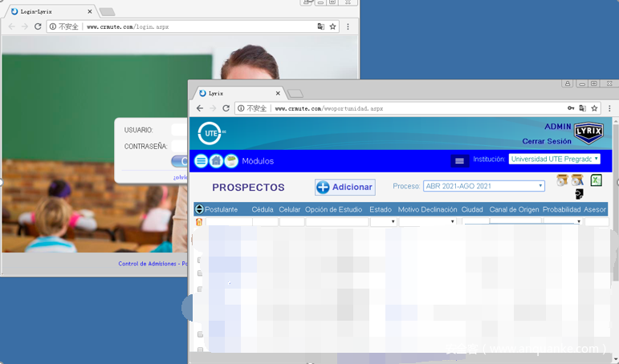Click the Adicionar button
This screenshot has height=364, width=619.
coord(344,187)
